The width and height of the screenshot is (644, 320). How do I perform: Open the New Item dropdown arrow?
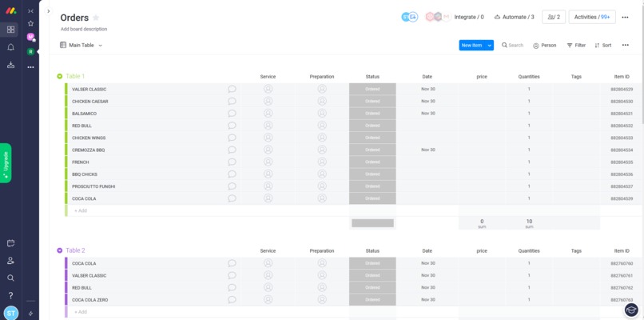click(490, 46)
